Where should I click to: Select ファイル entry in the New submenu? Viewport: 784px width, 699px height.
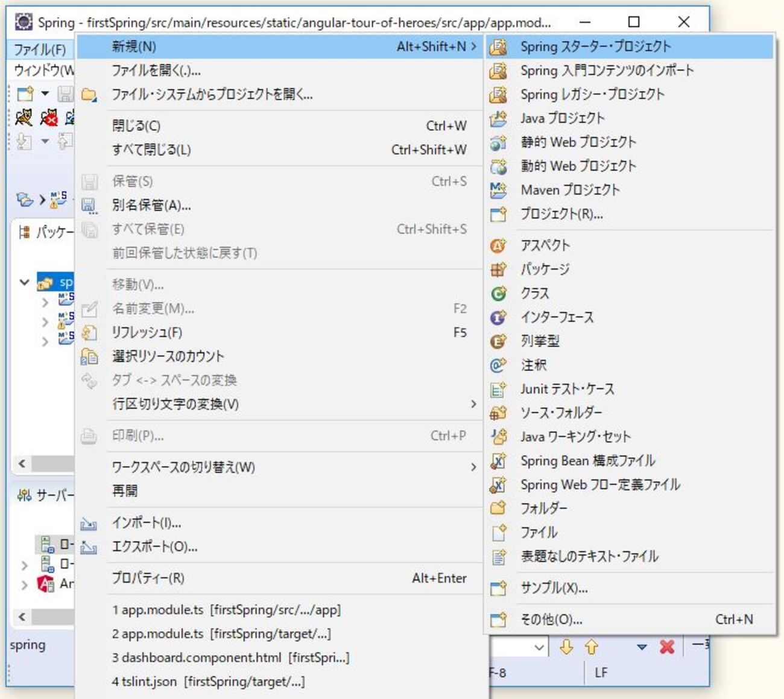coord(630,533)
